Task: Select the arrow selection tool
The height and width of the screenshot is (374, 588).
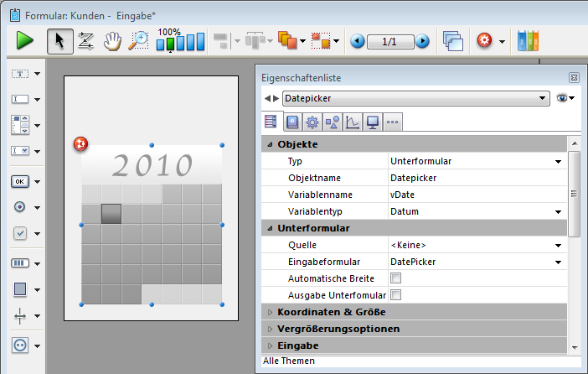Action: point(57,40)
